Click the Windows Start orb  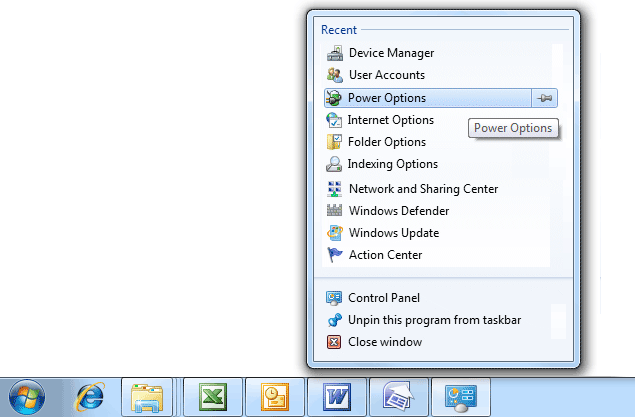[27, 398]
